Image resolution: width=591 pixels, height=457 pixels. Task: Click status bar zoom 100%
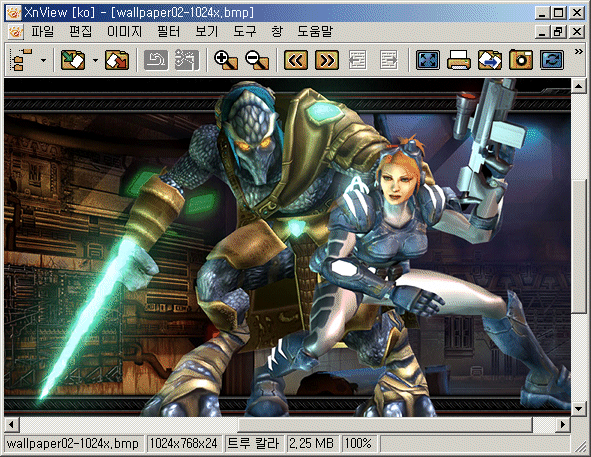[x=358, y=443]
